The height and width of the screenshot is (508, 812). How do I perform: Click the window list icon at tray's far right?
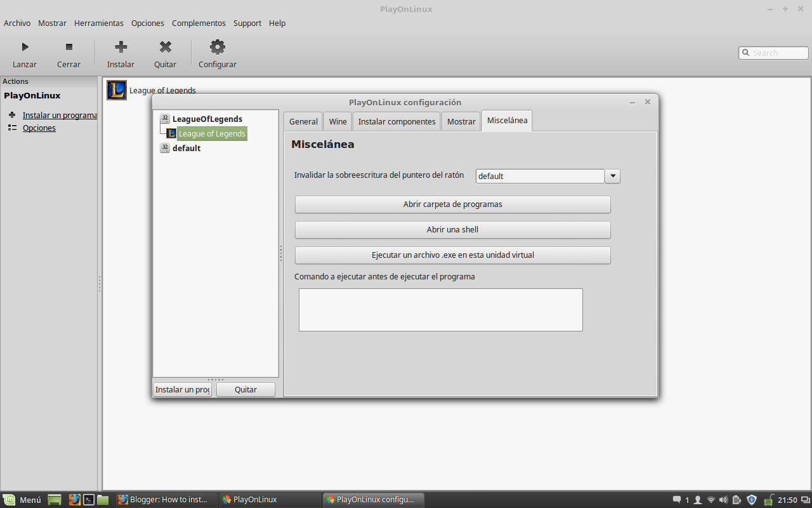805,500
